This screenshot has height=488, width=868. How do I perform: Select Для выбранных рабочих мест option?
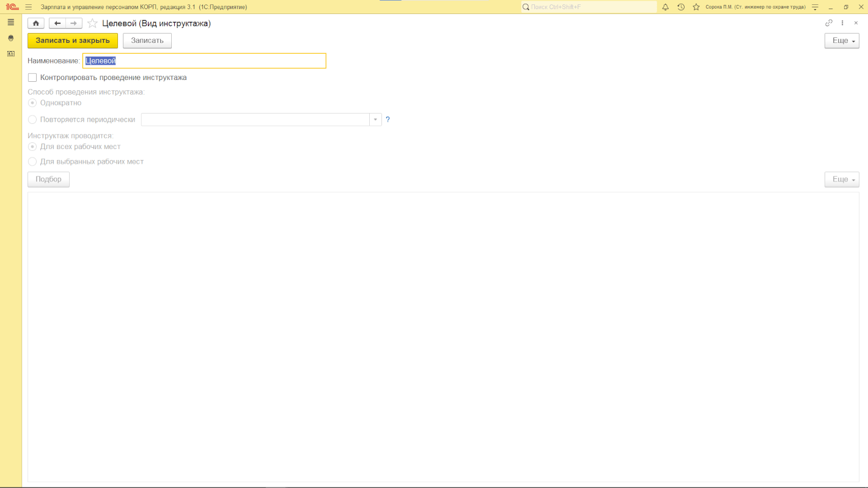[32, 162]
